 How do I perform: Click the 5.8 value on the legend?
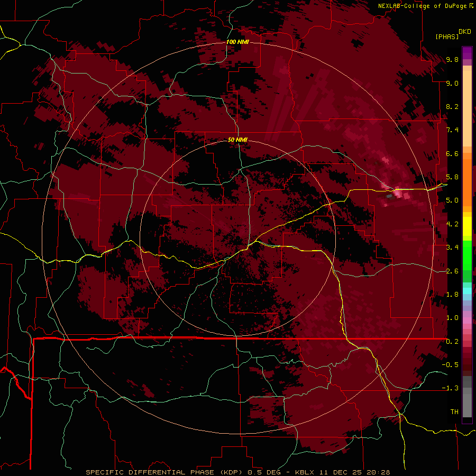[x=452, y=177]
